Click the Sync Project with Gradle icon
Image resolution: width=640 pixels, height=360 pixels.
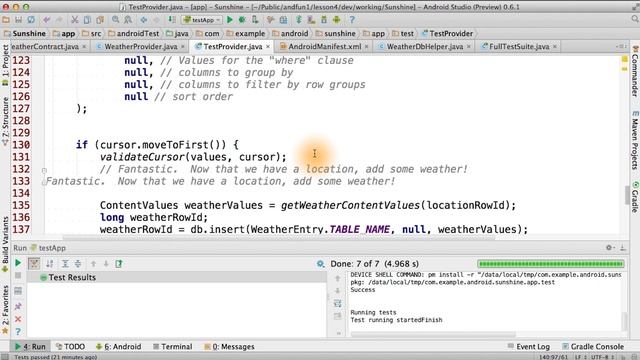pyautogui.click(x=299, y=20)
